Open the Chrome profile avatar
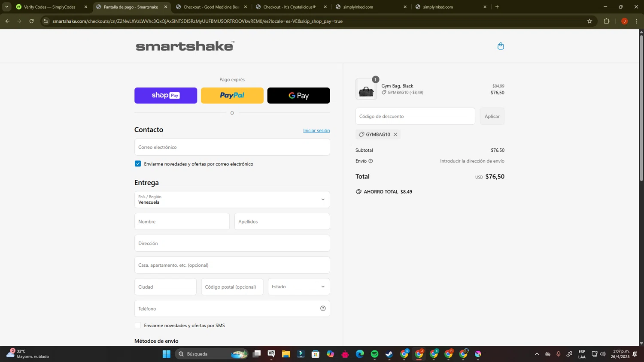The height and width of the screenshot is (362, 644). (x=624, y=21)
